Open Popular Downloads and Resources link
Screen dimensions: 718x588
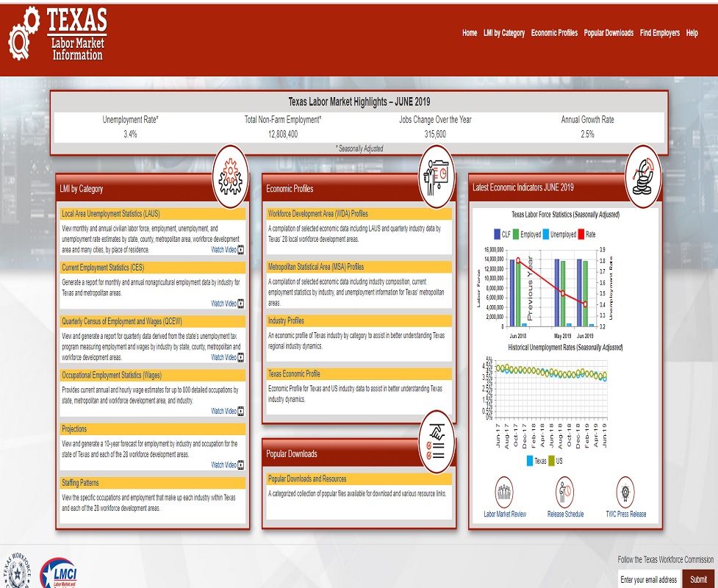point(307,479)
